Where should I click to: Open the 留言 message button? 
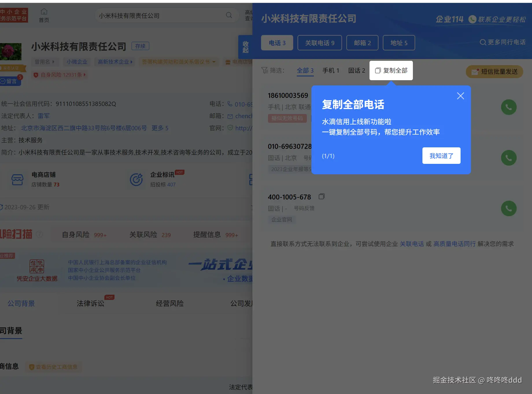tap(10, 81)
